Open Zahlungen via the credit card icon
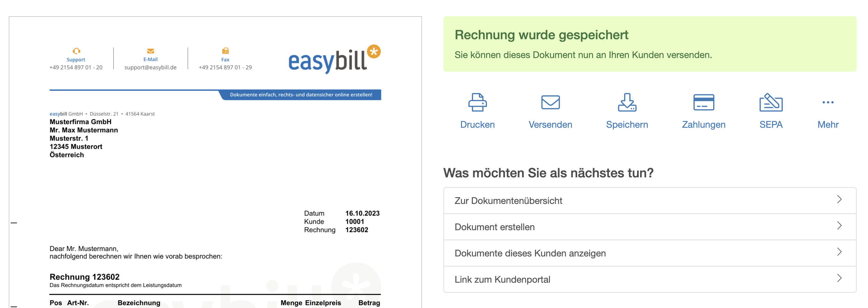 703,102
